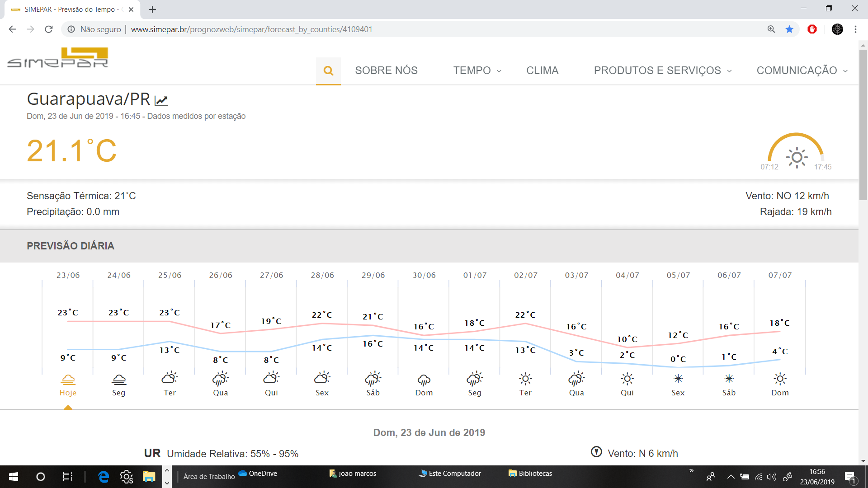Click the 23/06 date column header

tap(68, 275)
